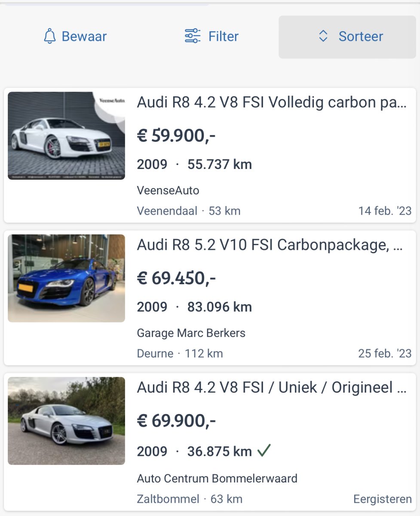The width and height of the screenshot is (420, 516).
Task: Open the Sorteer sorting menu
Action: pos(347,37)
